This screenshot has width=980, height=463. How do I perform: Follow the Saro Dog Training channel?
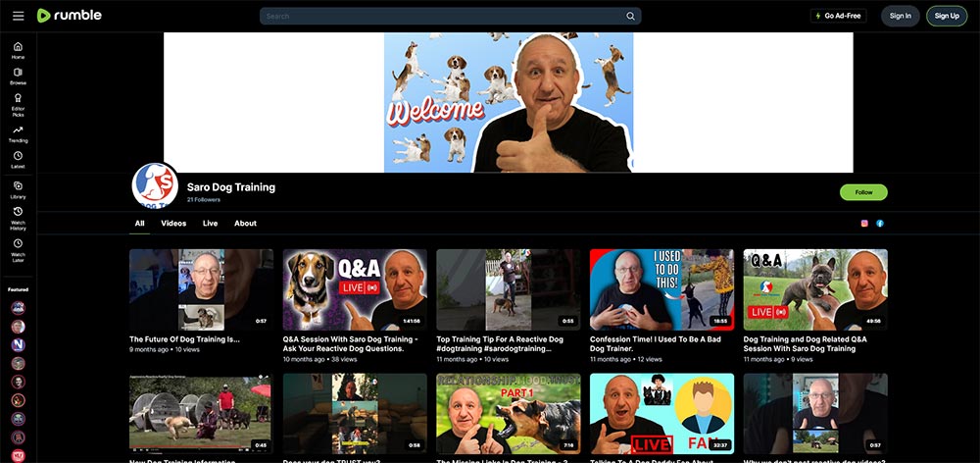pyautogui.click(x=863, y=192)
